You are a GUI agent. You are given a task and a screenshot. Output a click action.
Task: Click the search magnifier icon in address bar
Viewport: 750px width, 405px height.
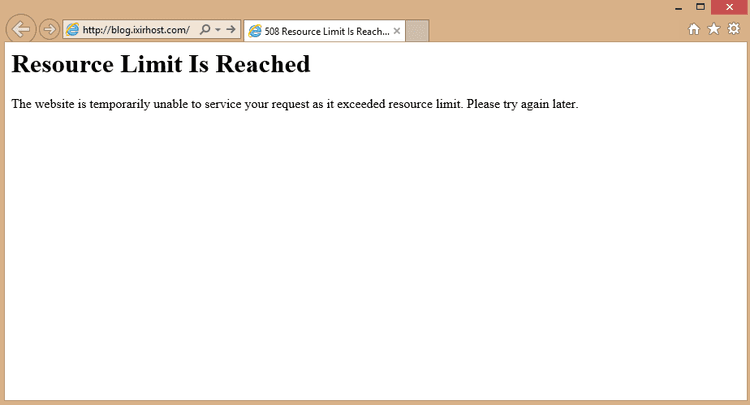pos(205,30)
